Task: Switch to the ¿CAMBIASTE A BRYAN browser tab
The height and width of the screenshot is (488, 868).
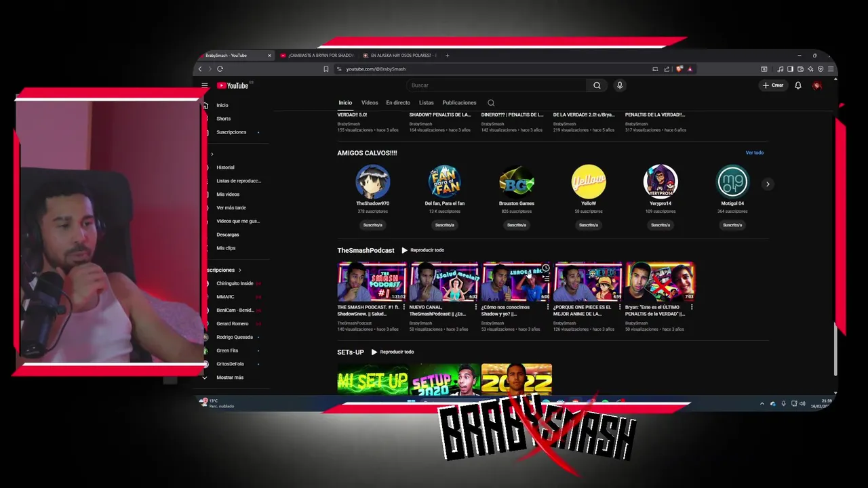Action: click(x=317, y=56)
